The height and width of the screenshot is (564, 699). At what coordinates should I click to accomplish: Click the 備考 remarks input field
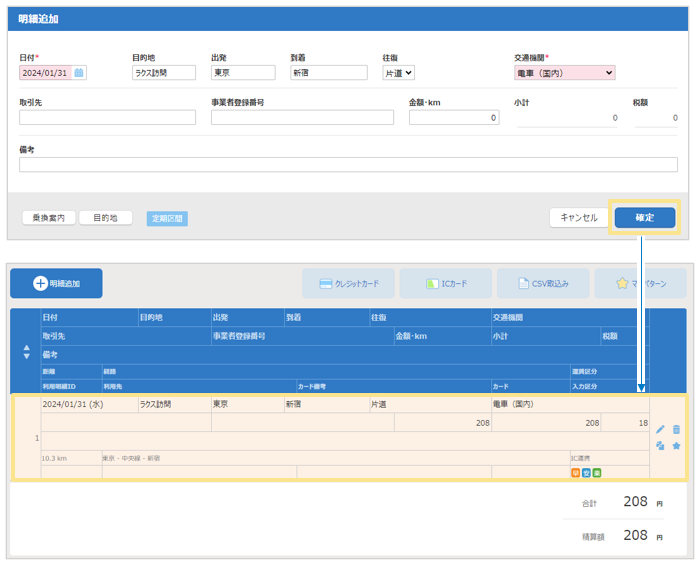click(x=348, y=165)
